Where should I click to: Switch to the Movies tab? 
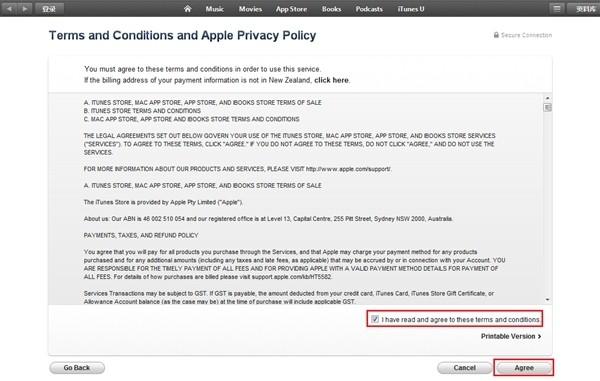tap(250, 8)
